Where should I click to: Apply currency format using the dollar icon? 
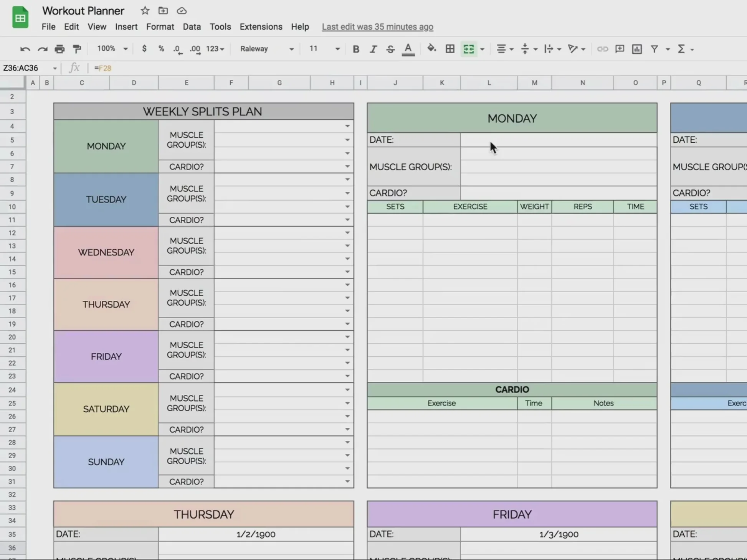pos(144,49)
